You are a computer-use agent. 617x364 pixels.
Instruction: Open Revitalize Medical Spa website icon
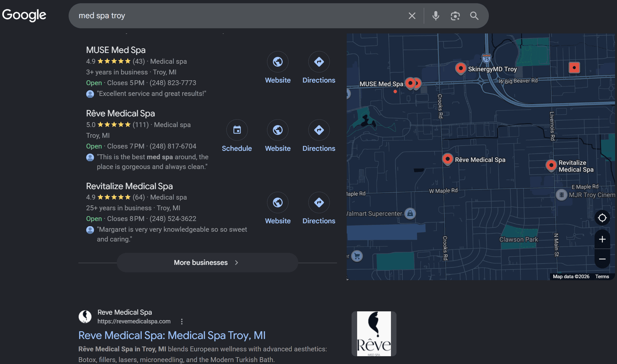click(278, 202)
